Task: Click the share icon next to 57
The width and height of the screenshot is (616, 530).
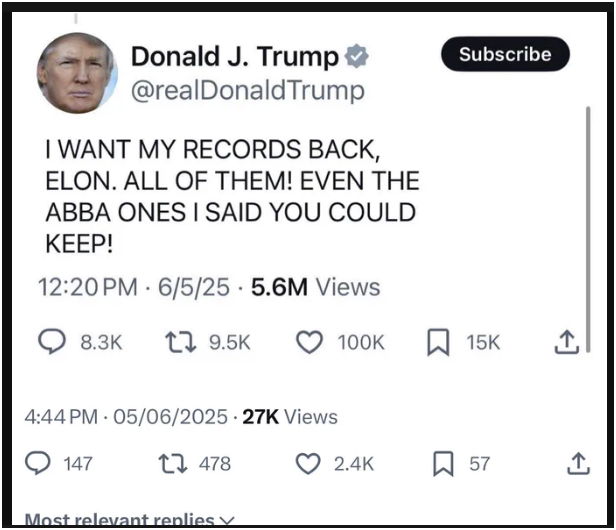Action: tap(578, 463)
